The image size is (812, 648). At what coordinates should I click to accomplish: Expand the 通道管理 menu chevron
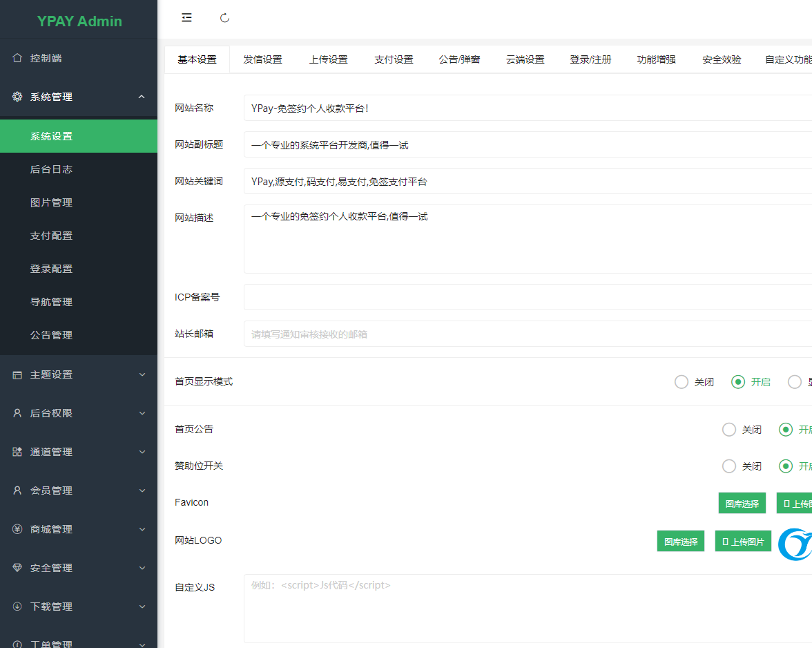(x=142, y=452)
